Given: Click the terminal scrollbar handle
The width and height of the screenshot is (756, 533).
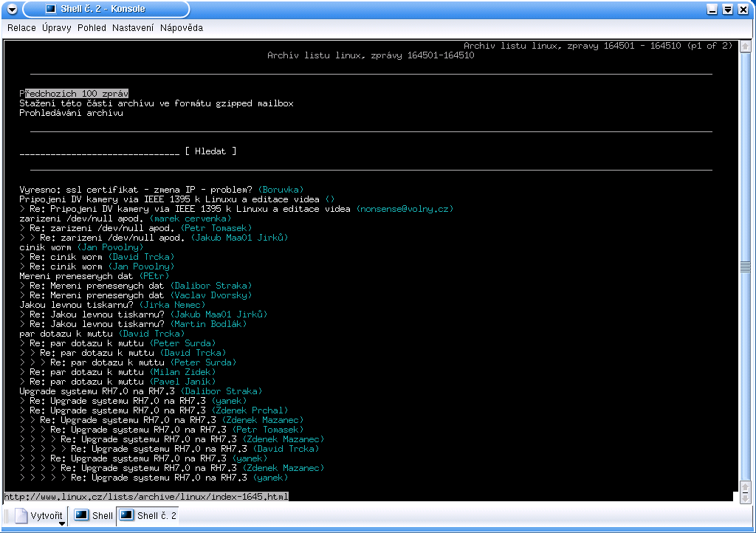Looking at the screenshot, I should point(745,266).
